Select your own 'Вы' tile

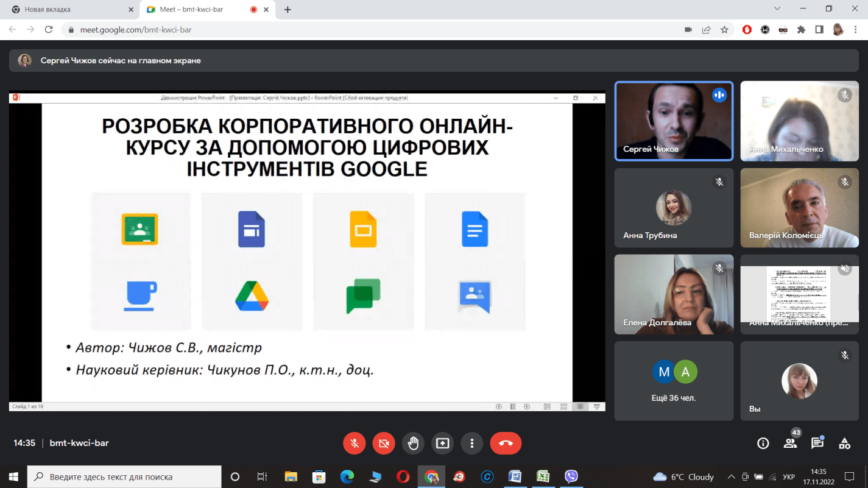pos(799,381)
